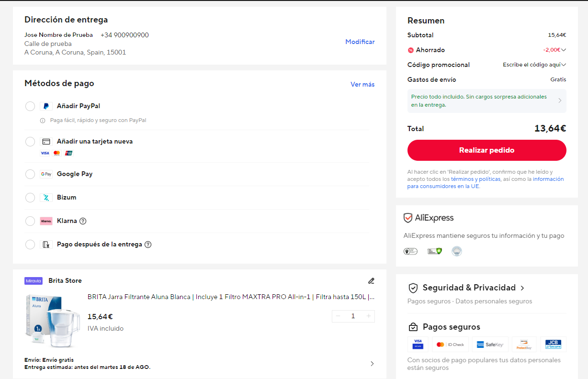The width and height of the screenshot is (588, 379).
Task: Open the Brita Store name link
Action: 65,281
